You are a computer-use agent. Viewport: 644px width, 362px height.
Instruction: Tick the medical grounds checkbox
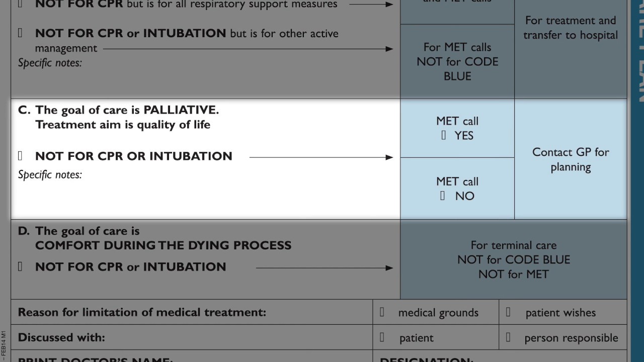coord(382,312)
